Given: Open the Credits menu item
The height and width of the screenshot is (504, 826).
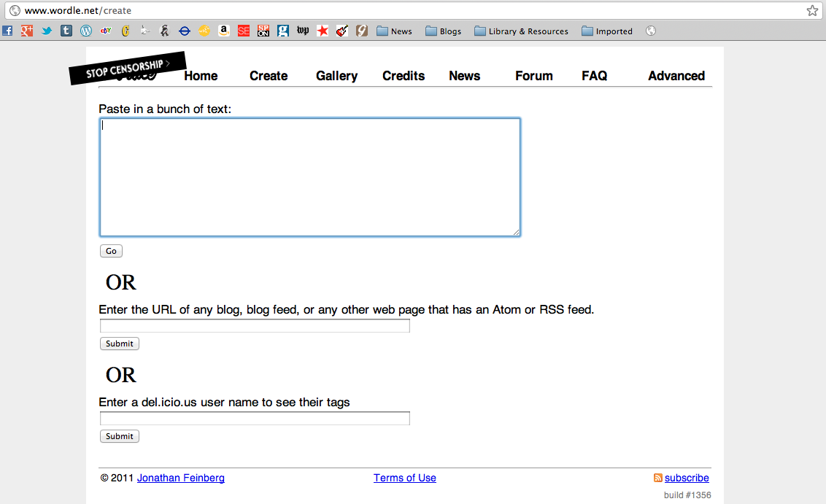Looking at the screenshot, I should (x=404, y=76).
